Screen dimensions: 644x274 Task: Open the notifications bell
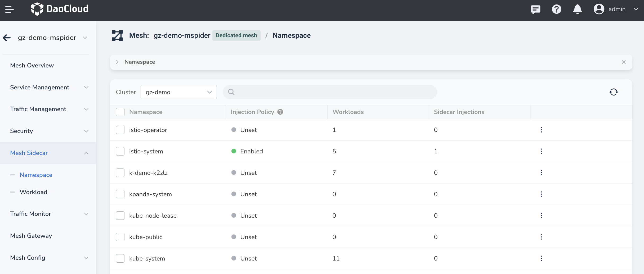coord(577,9)
